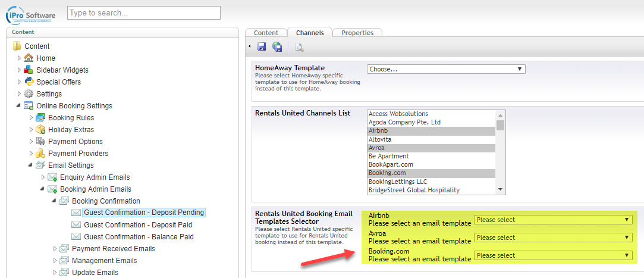Click the search input field

(144, 13)
